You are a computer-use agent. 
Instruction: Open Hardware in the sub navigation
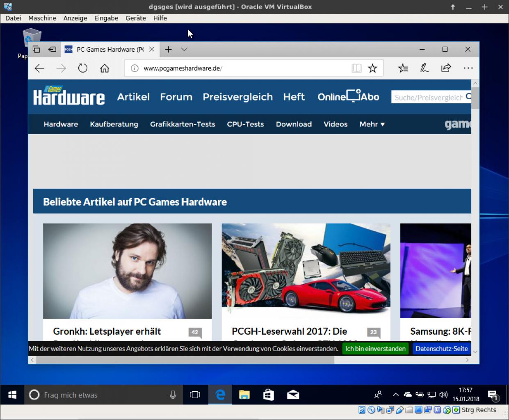pos(61,124)
